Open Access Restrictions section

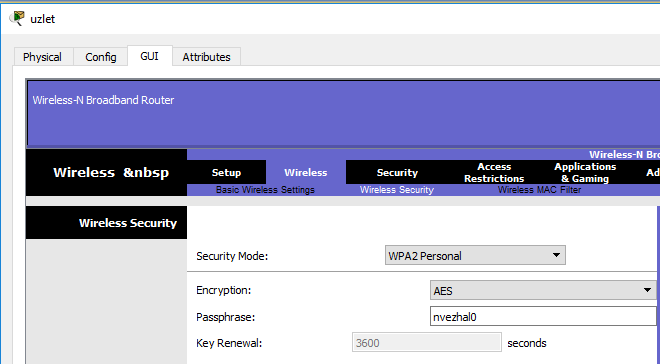pyautogui.click(x=494, y=173)
